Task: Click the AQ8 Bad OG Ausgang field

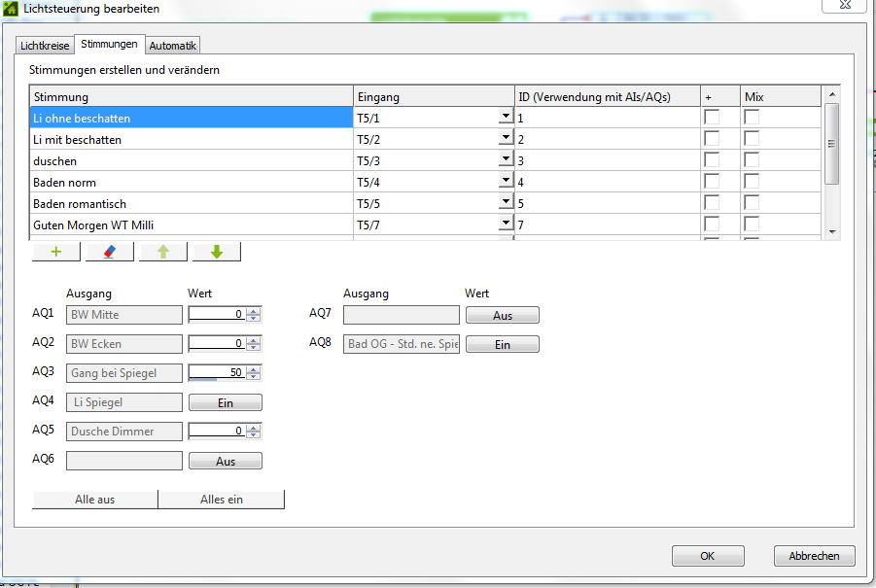Action: click(402, 344)
